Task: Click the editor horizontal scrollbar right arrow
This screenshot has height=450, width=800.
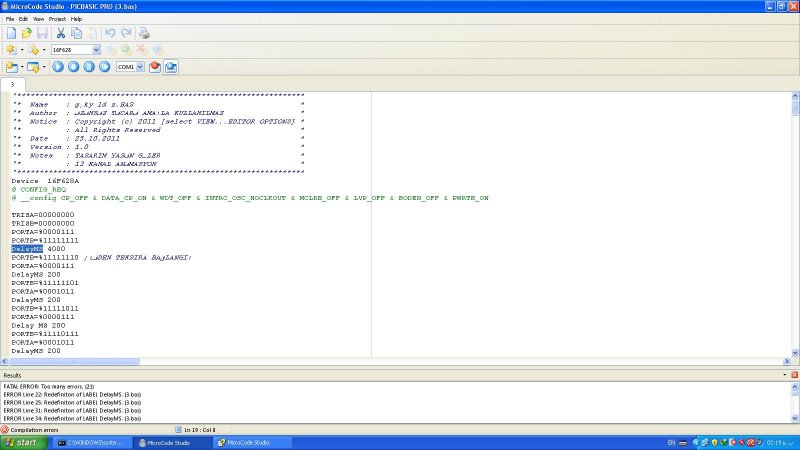Action: [786, 361]
